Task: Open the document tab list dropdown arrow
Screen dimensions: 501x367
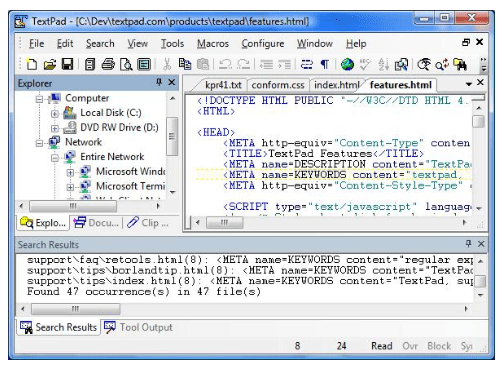Action: [x=469, y=84]
